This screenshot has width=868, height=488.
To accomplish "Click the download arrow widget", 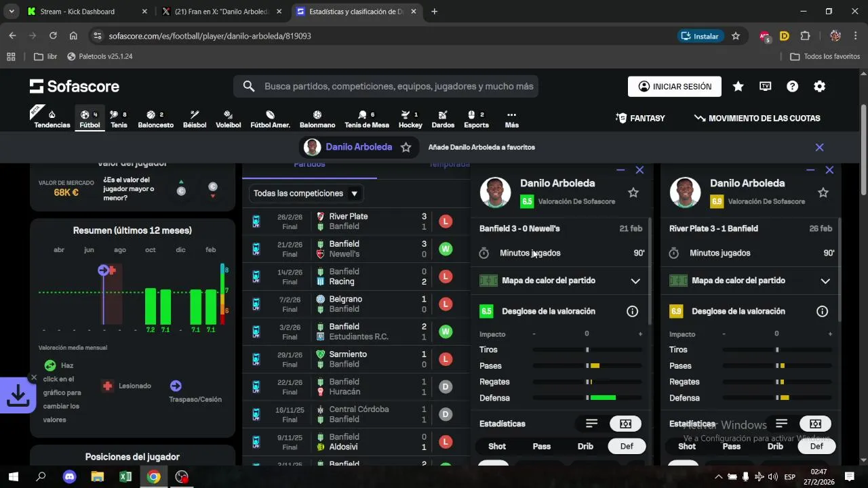I will [x=18, y=396].
